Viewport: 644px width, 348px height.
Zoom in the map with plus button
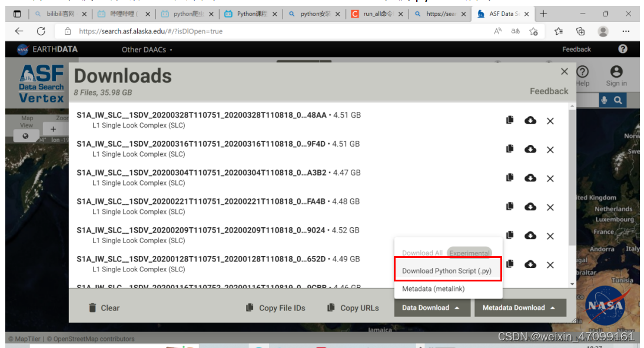pyautogui.click(x=53, y=129)
